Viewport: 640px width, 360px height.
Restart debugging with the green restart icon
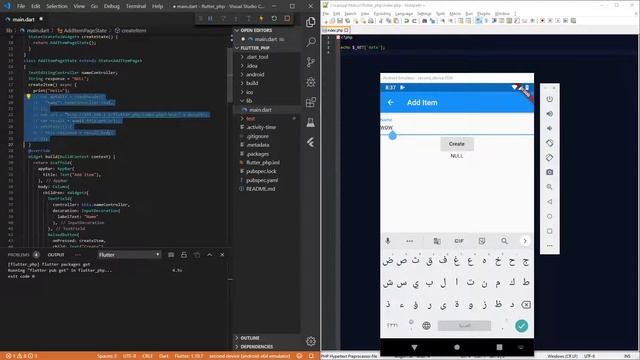(x=274, y=18)
